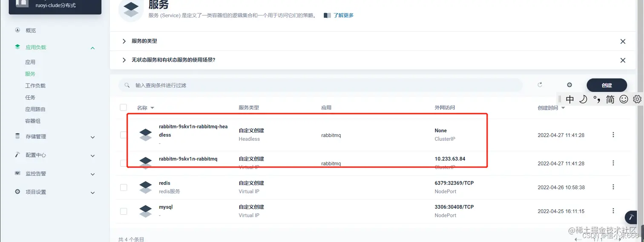Collapse the 应用负载 section chevron
The height and width of the screenshot is (242, 644).
click(x=92, y=48)
